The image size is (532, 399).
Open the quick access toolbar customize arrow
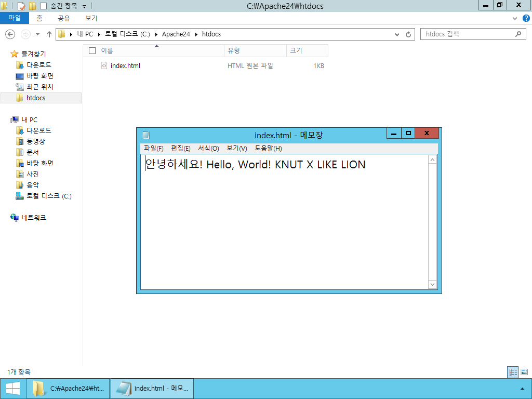[x=85, y=6]
